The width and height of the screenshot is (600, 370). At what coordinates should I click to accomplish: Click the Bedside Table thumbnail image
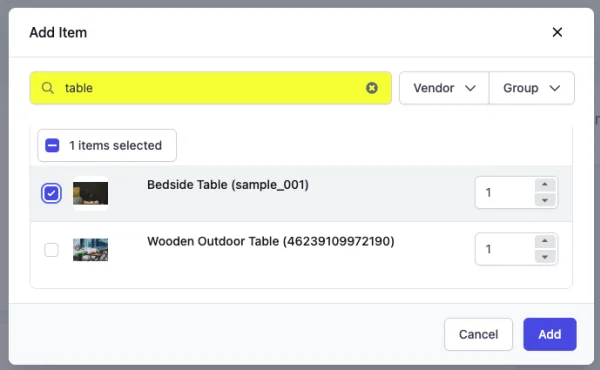click(90, 193)
